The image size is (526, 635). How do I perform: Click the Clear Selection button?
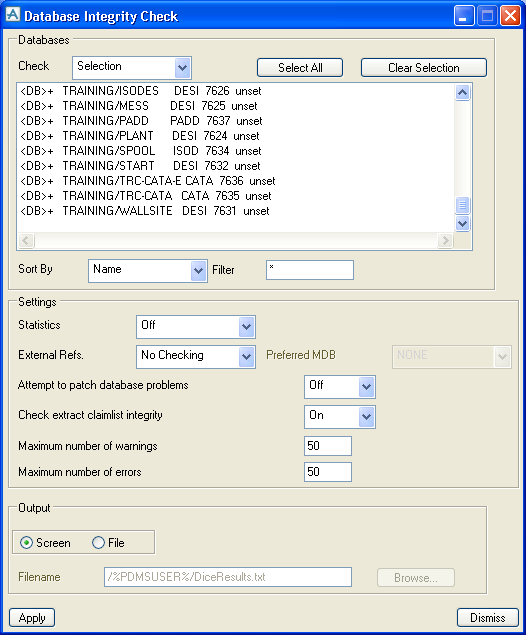click(x=424, y=68)
